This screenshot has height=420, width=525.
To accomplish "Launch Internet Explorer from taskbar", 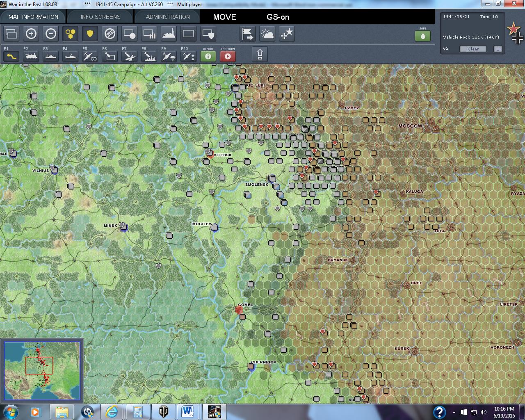I will click(112, 411).
